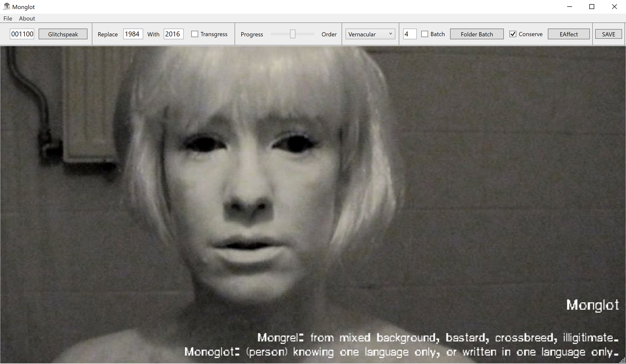The height and width of the screenshot is (364, 626).
Task: Click the Glitchspeak button
Action: coord(63,34)
